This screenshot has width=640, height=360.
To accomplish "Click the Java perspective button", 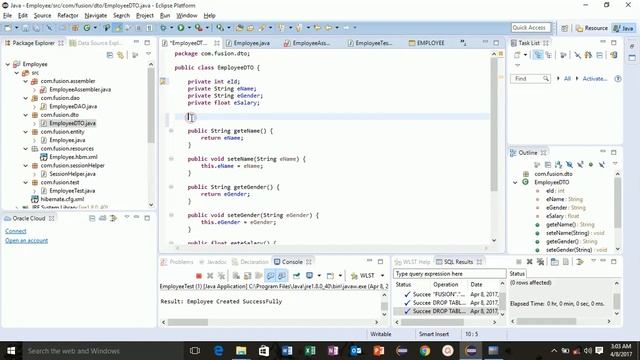I will pos(624,28).
